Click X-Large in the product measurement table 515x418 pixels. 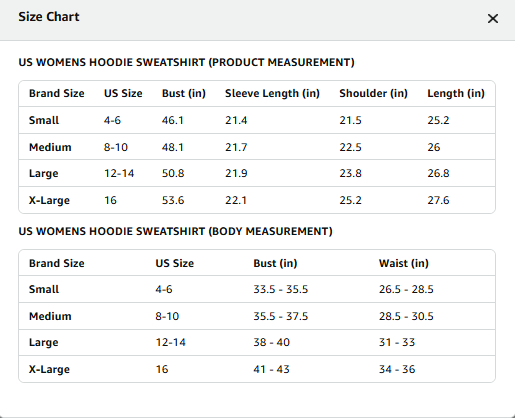click(49, 200)
